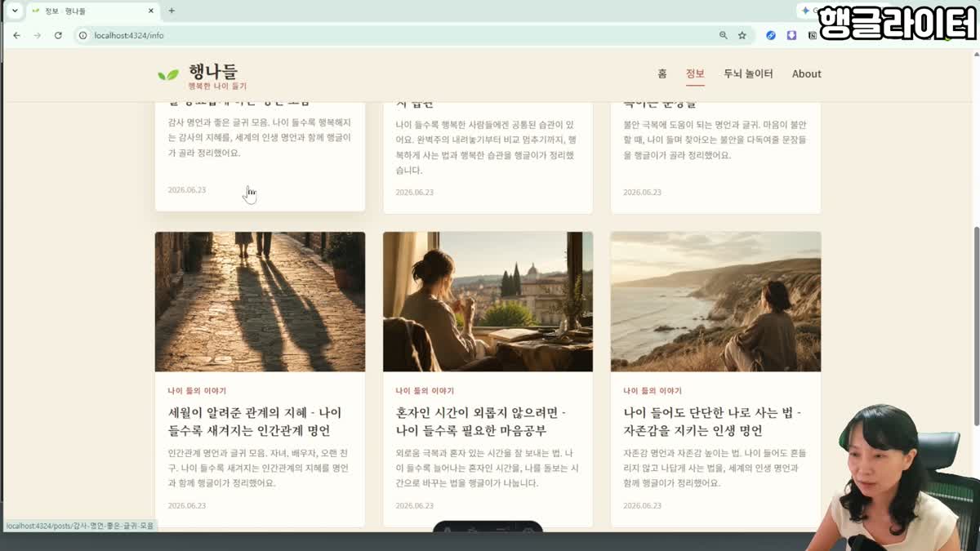Open post 나이 들어도 단단한 나로 사는 법
This screenshot has height=551, width=980.
[712, 422]
